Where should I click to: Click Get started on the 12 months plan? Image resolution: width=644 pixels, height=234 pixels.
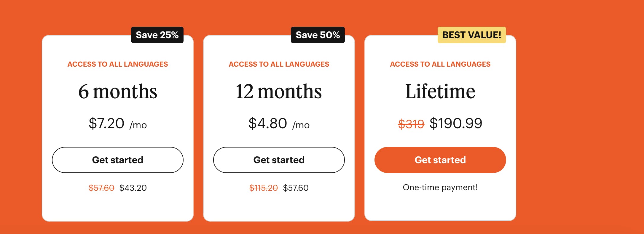(279, 160)
